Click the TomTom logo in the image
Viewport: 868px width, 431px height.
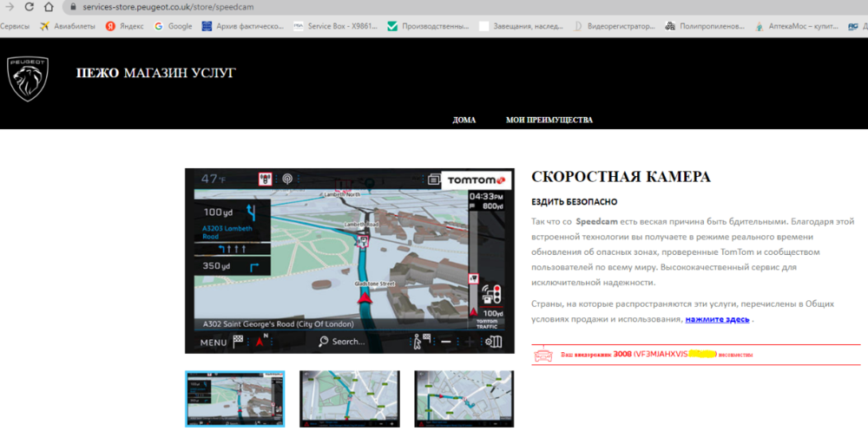476,180
